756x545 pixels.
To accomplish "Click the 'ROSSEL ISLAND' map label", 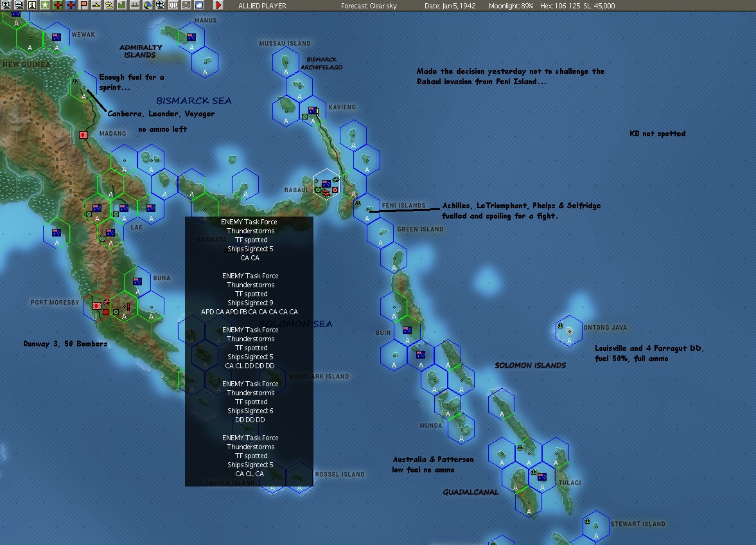I will tap(340, 474).
